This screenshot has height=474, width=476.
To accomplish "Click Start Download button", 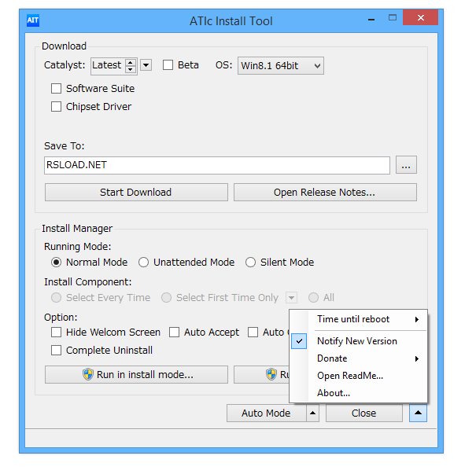I will coord(136,192).
